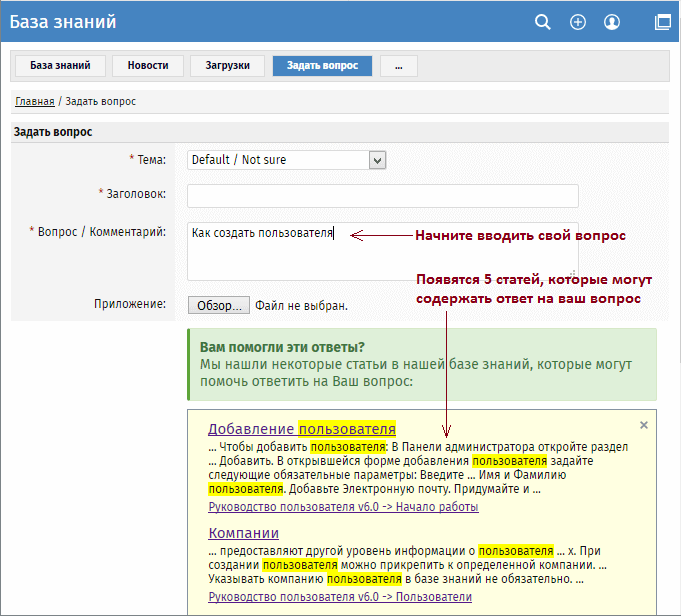This screenshot has height=616, width=681.
Task: Follow the Главная breadcrumb link
Action: click(35, 102)
